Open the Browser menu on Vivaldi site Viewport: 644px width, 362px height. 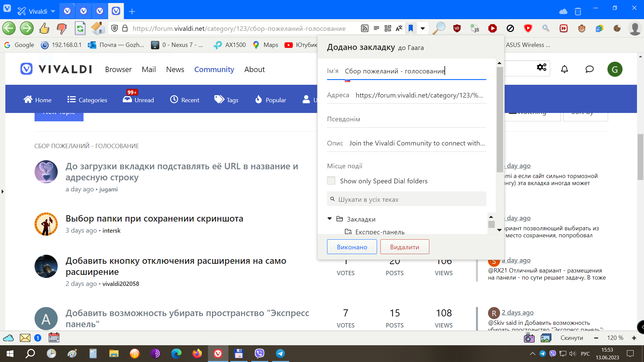[x=118, y=69]
